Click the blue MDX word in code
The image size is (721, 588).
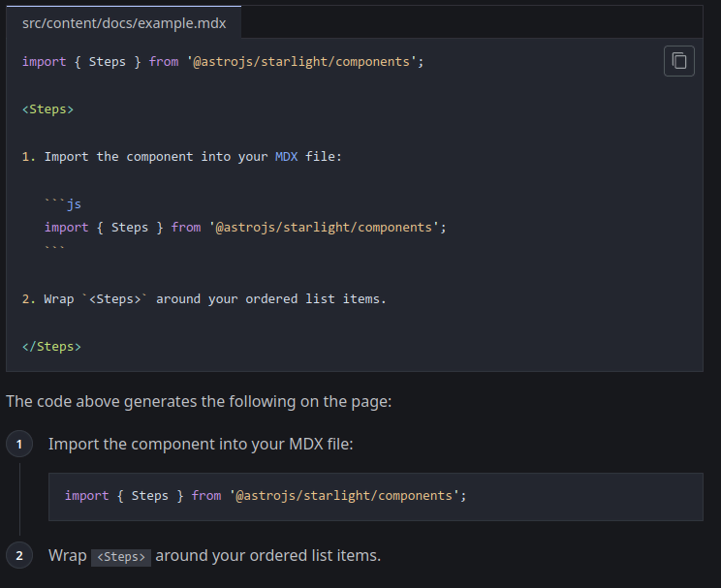(286, 157)
